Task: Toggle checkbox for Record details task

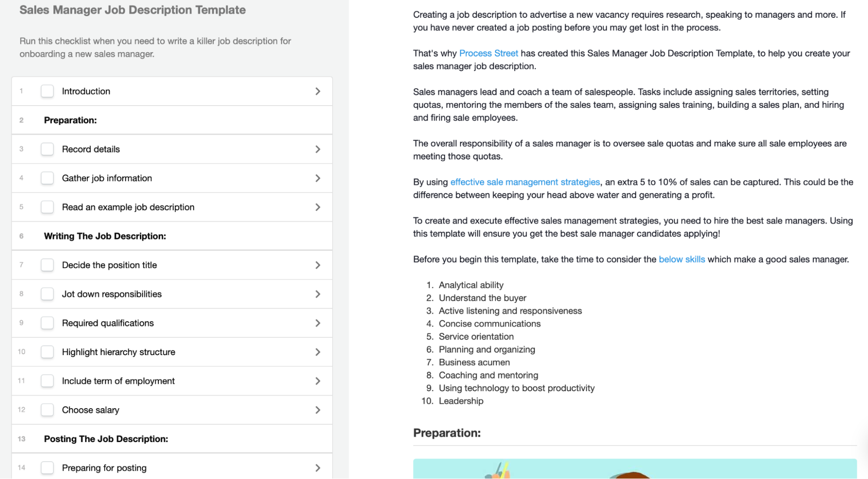Action: (47, 149)
